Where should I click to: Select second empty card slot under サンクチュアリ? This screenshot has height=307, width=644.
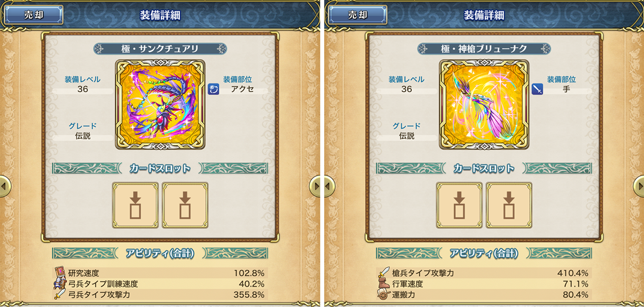pyautogui.click(x=185, y=205)
